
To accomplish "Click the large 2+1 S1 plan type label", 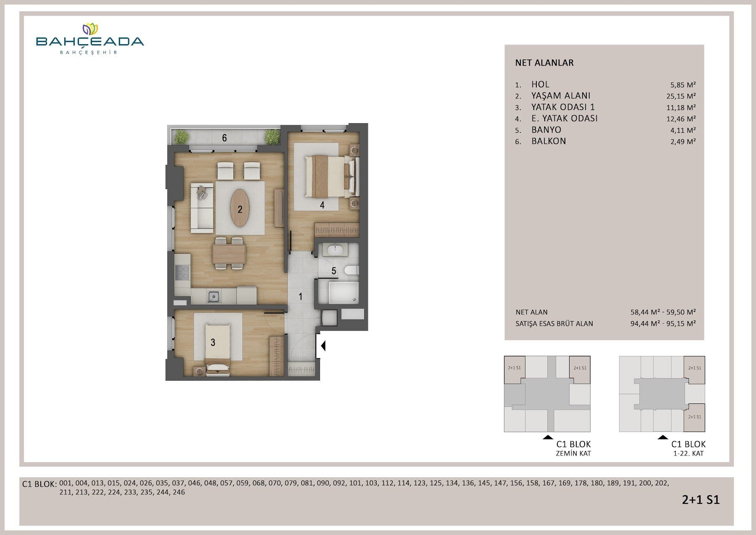I will (701, 499).
